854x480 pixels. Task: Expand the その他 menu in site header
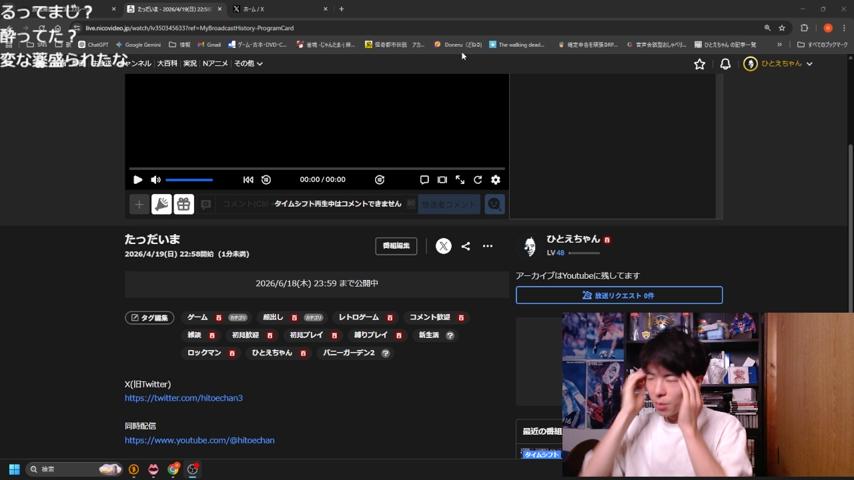point(248,64)
